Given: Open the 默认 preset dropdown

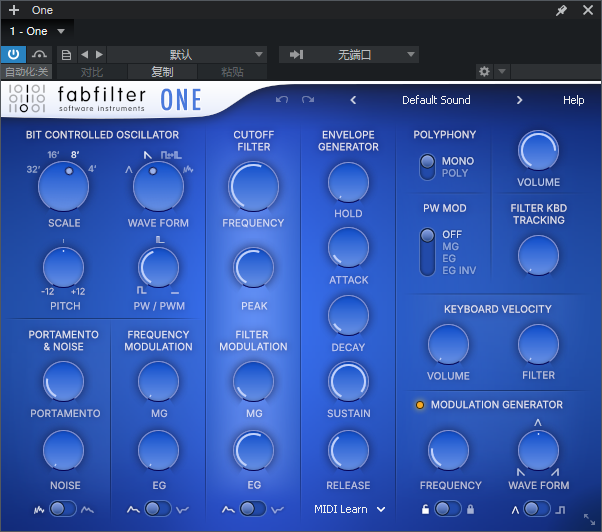Looking at the screenshot, I should pyautogui.click(x=187, y=55).
